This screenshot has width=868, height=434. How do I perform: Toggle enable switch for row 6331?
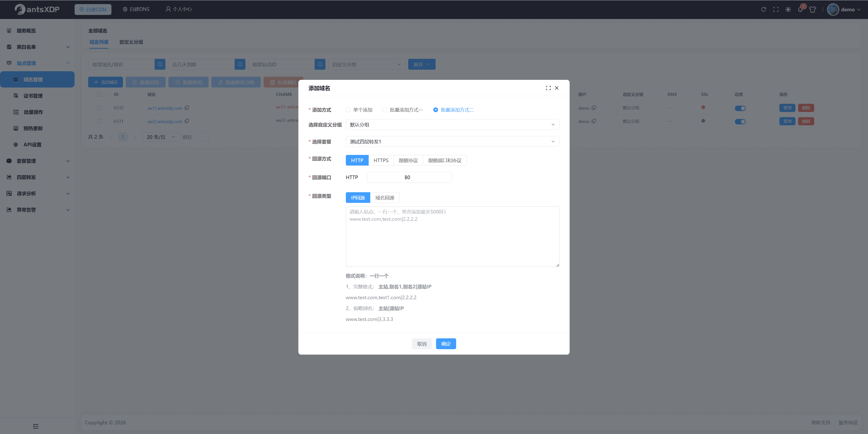740,122
